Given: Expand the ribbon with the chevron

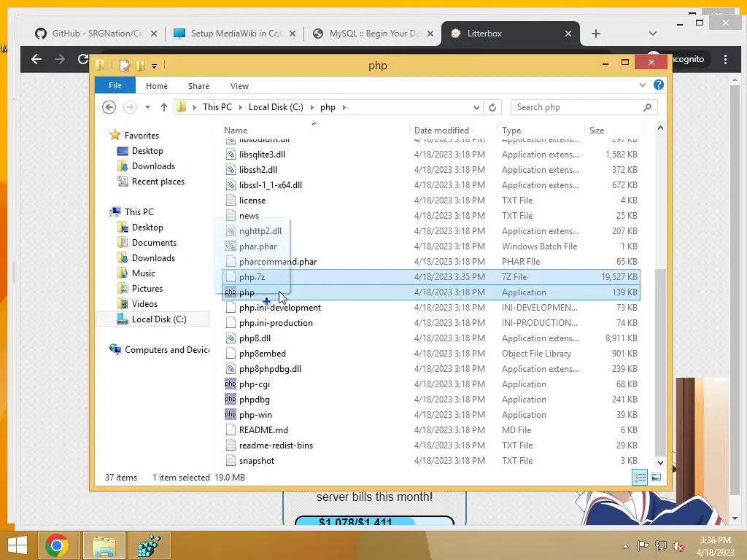Looking at the screenshot, I should coord(642,85).
